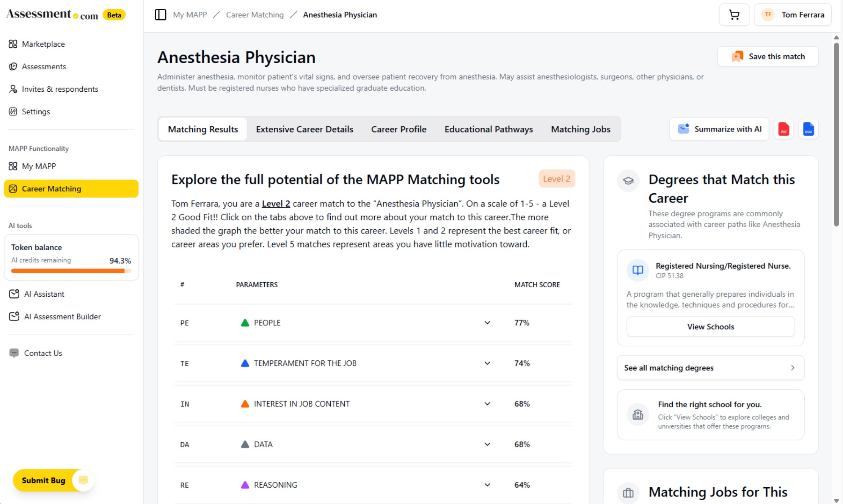This screenshot has width=843, height=504.
Task: Open See all matching degrees arrow
Action: (792, 368)
